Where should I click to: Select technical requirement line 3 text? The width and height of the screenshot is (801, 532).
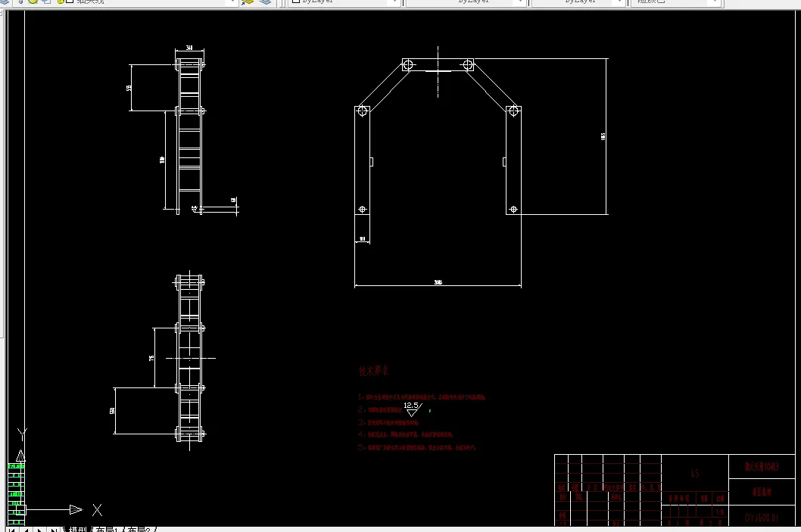[388, 422]
